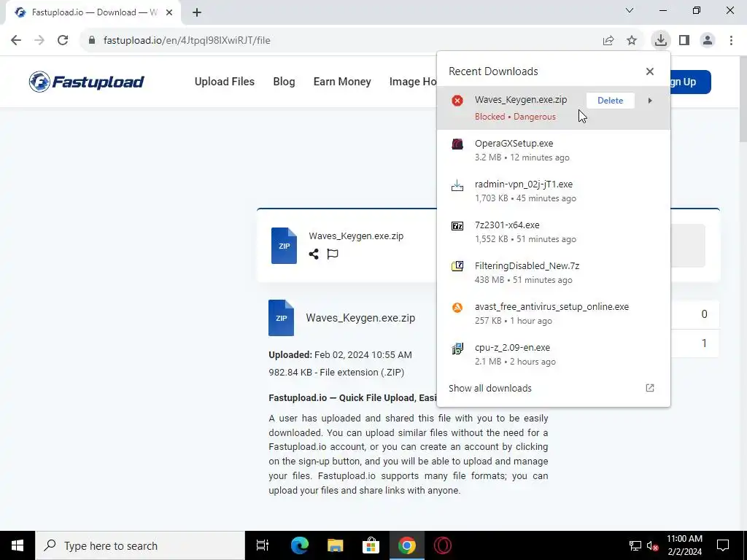The height and width of the screenshot is (560, 747).
Task: Open the Upload Files nav link
Action: [225, 82]
